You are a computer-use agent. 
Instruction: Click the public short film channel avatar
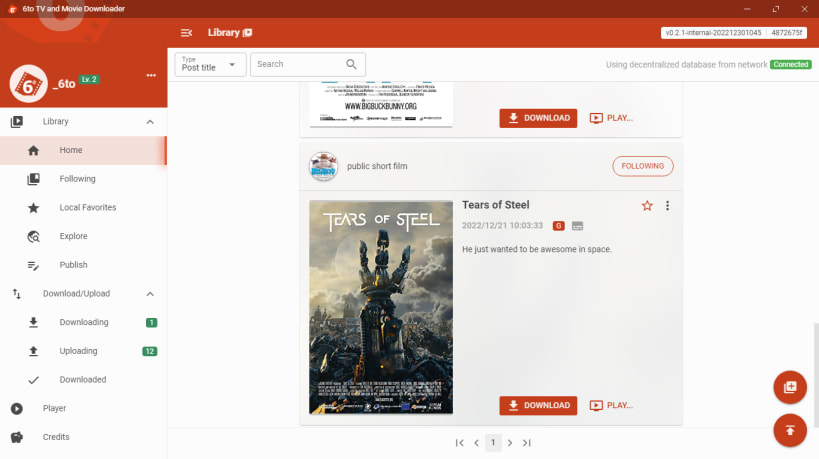[x=323, y=167]
